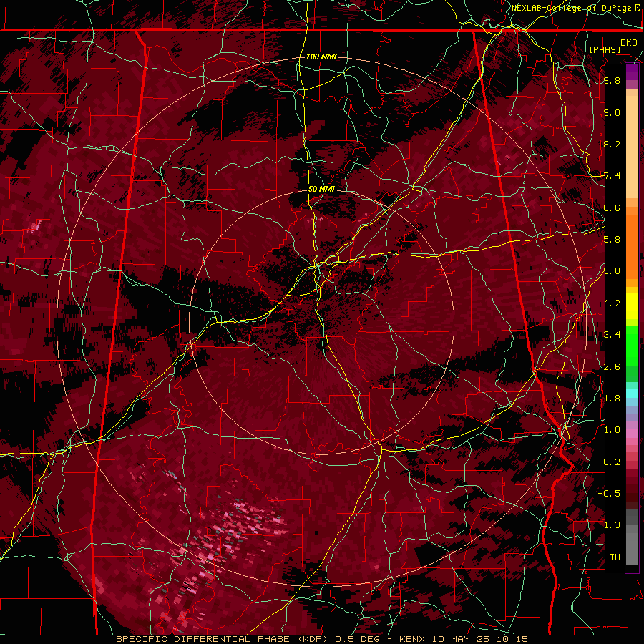Click the 6.6 scale value

612,208
